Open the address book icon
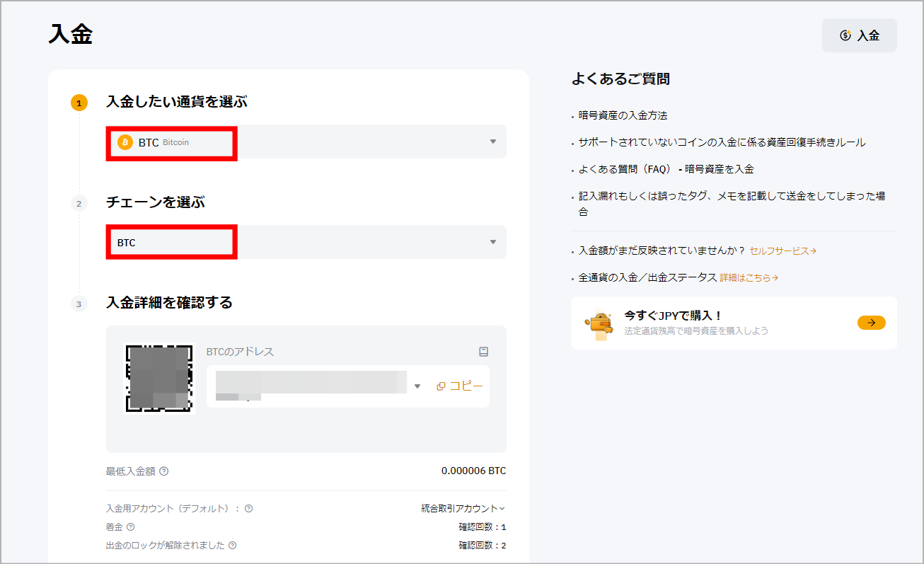Screen dimensions: 924x564 [483, 352]
